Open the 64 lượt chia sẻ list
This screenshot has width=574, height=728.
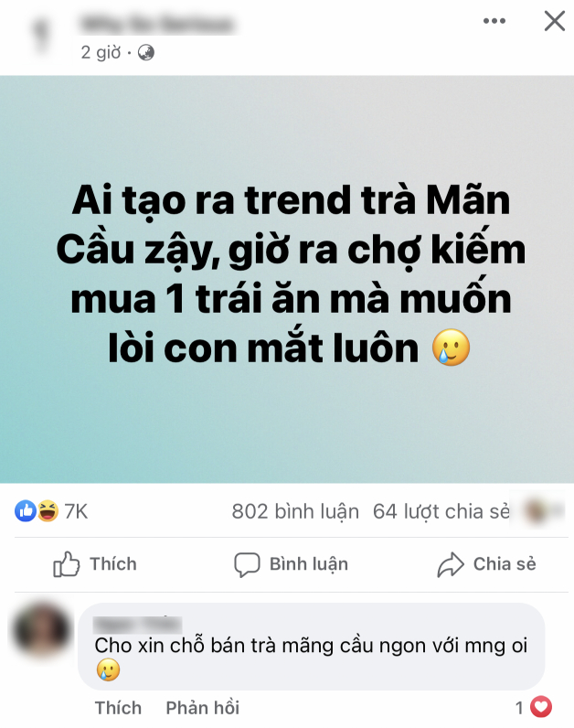click(x=441, y=511)
